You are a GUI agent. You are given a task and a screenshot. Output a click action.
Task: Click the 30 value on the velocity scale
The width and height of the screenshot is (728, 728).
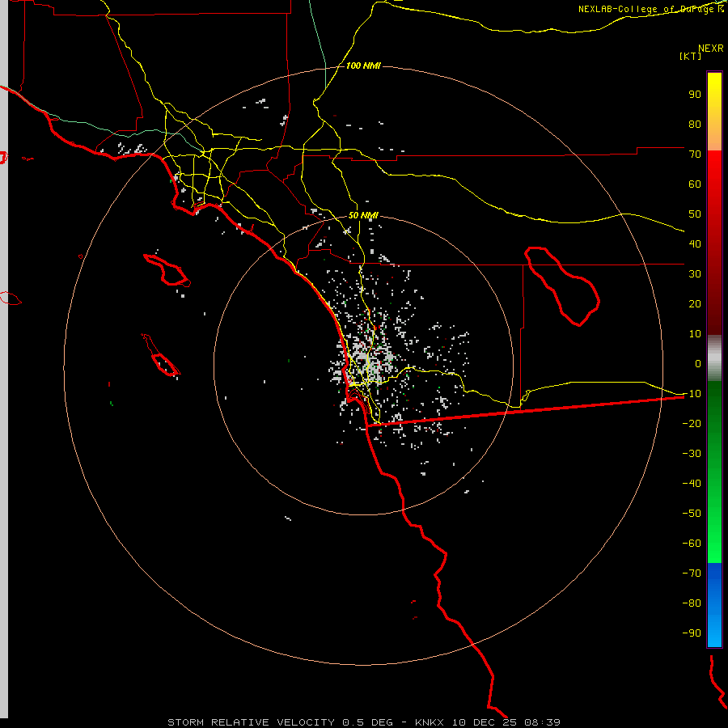point(695,274)
